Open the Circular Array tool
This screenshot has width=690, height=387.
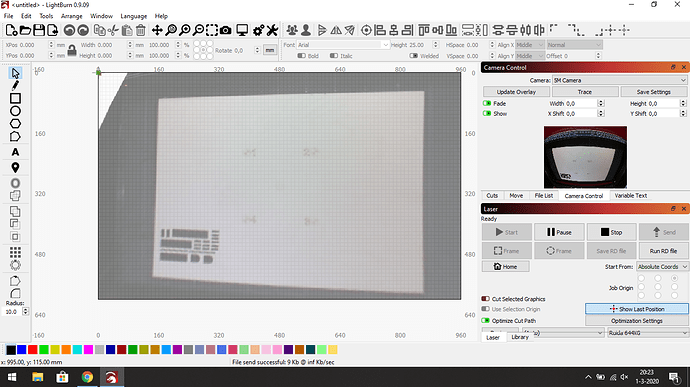[15, 265]
